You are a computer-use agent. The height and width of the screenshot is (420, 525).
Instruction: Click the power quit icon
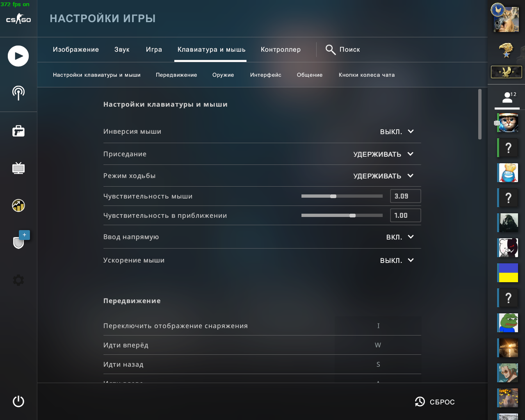tap(18, 401)
